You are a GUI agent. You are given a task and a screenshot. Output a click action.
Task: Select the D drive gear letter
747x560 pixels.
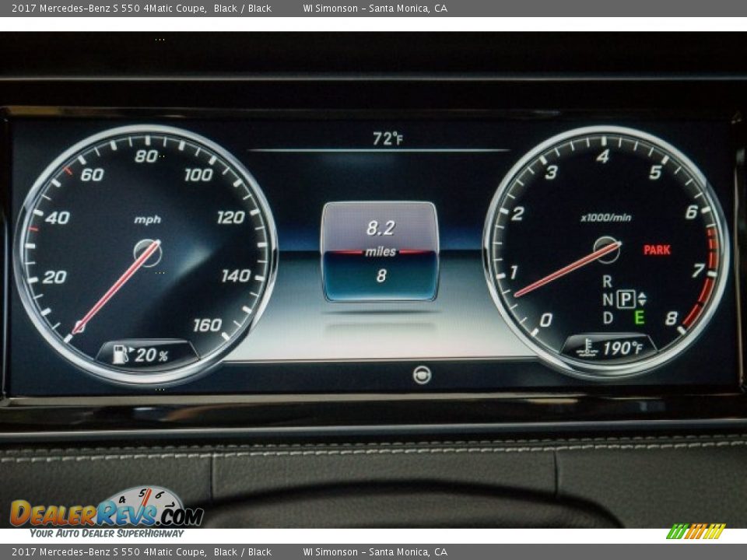[x=607, y=317]
